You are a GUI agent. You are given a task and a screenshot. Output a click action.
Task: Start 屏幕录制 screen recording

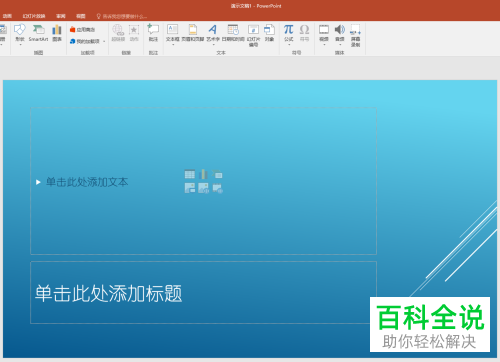(355, 35)
